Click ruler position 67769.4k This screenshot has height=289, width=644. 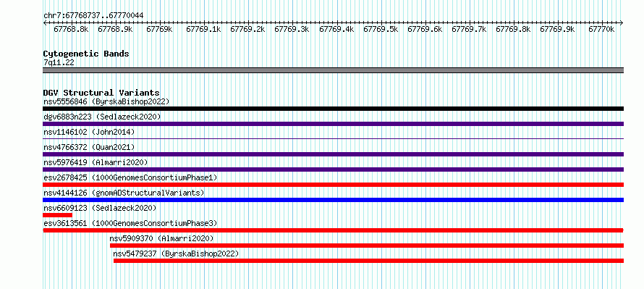(x=336, y=29)
